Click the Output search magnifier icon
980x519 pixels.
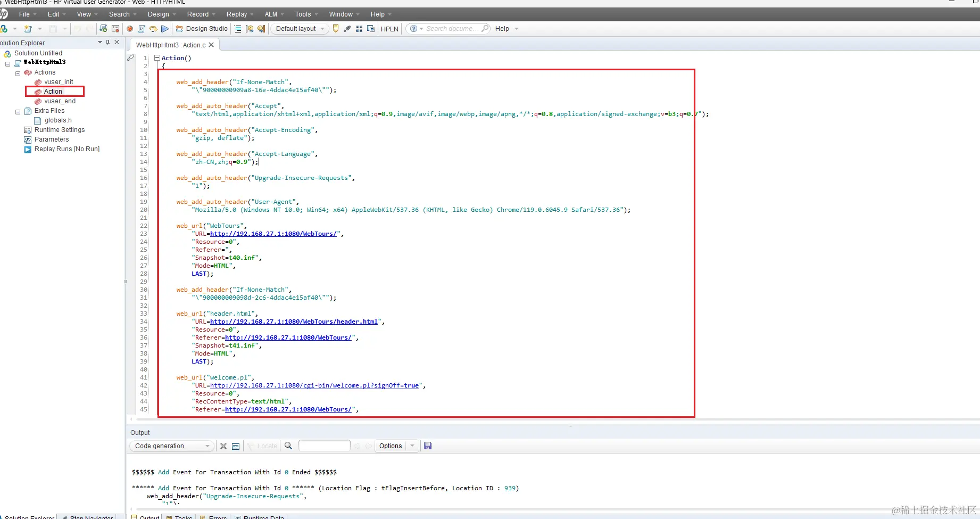[x=288, y=446]
